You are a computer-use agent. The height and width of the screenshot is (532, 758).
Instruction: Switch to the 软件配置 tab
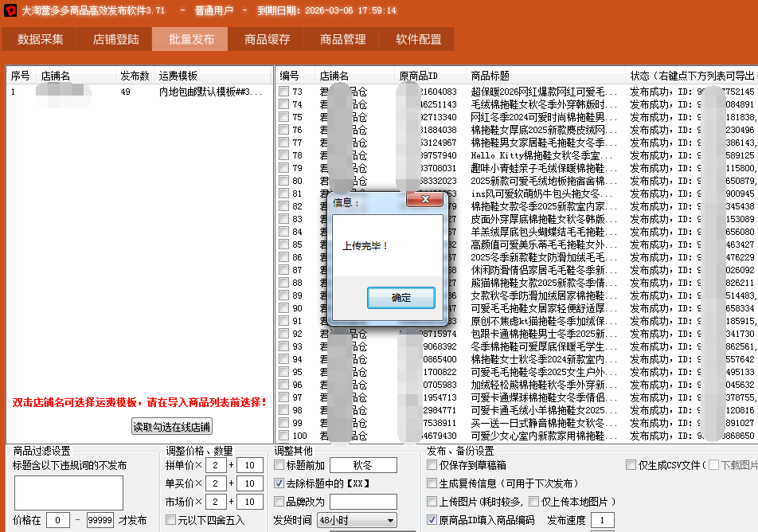click(418, 39)
